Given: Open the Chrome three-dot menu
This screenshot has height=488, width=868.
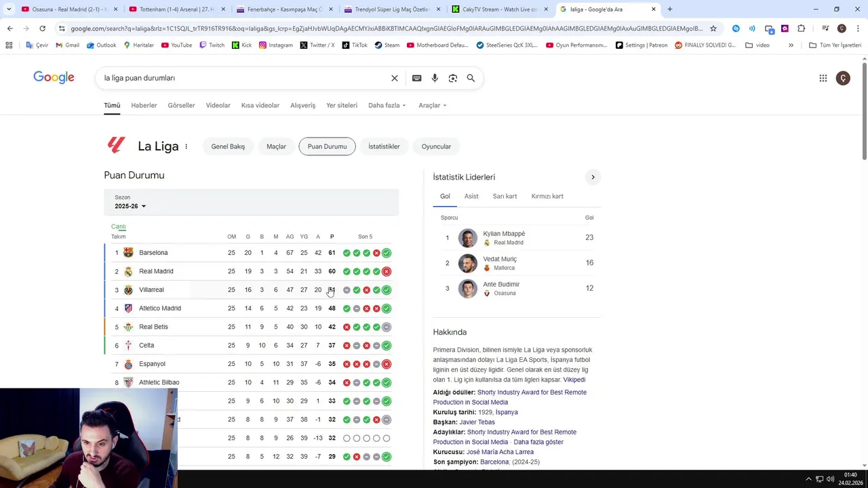Looking at the screenshot, I should 858,28.
